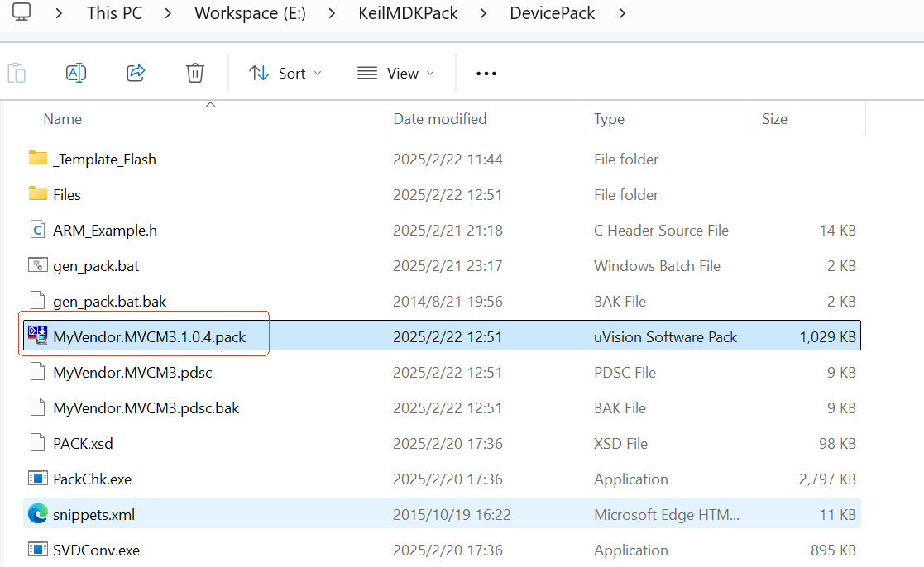Open the three-dot See more menu

click(486, 74)
